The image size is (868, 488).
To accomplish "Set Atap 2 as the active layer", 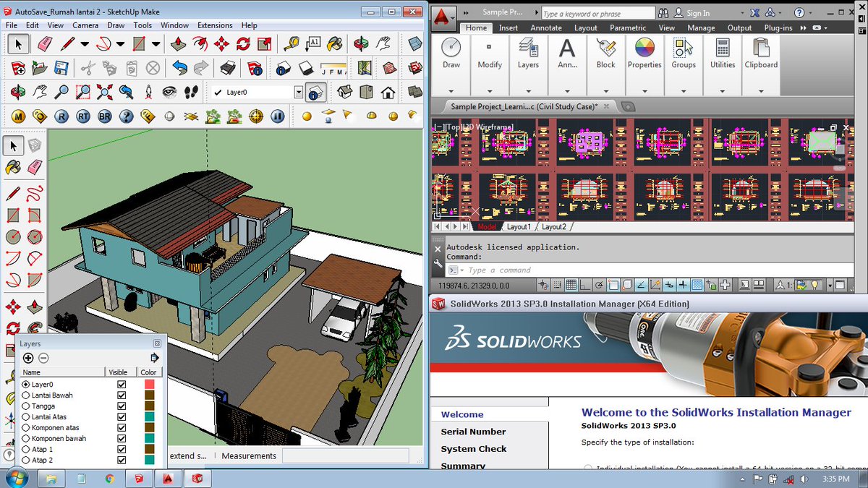I will pyautogui.click(x=26, y=461).
